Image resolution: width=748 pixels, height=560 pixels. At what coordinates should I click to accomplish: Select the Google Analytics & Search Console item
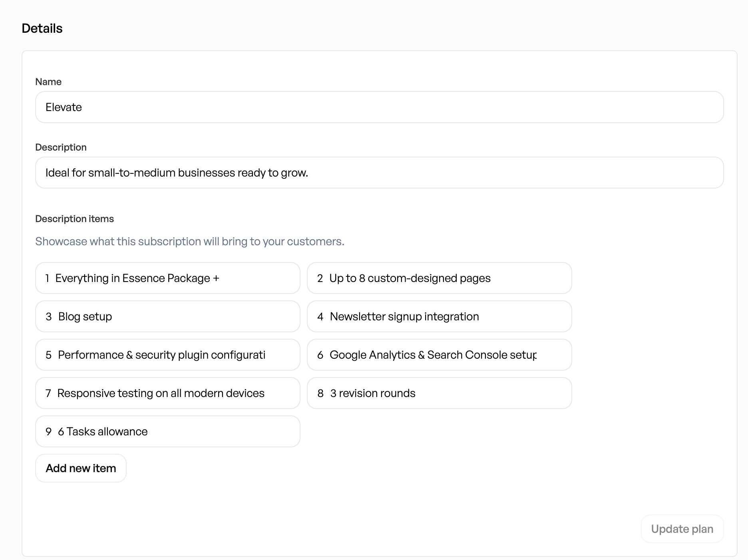tap(439, 355)
